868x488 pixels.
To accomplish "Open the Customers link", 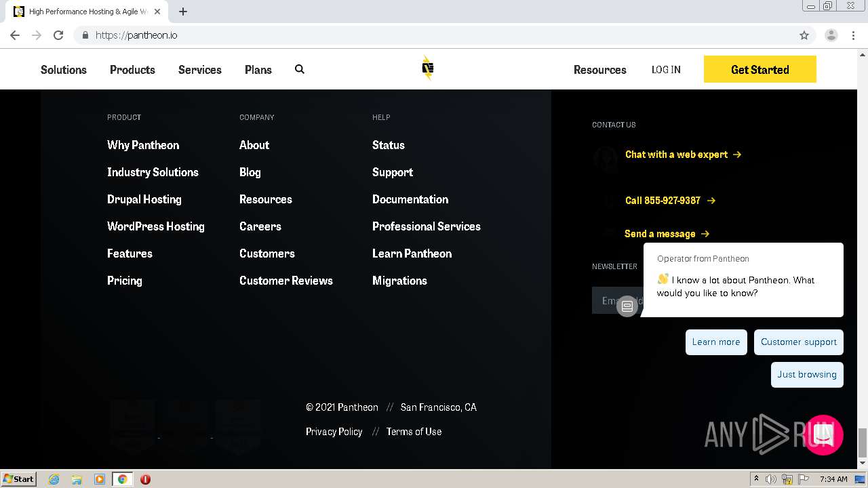I will pyautogui.click(x=267, y=253).
